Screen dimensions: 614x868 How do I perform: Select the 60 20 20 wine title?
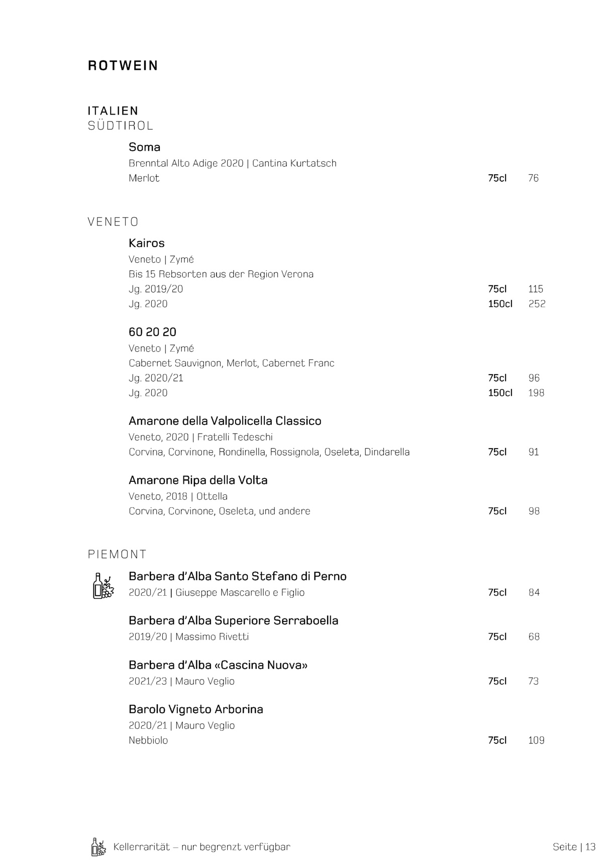pyautogui.click(x=153, y=332)
